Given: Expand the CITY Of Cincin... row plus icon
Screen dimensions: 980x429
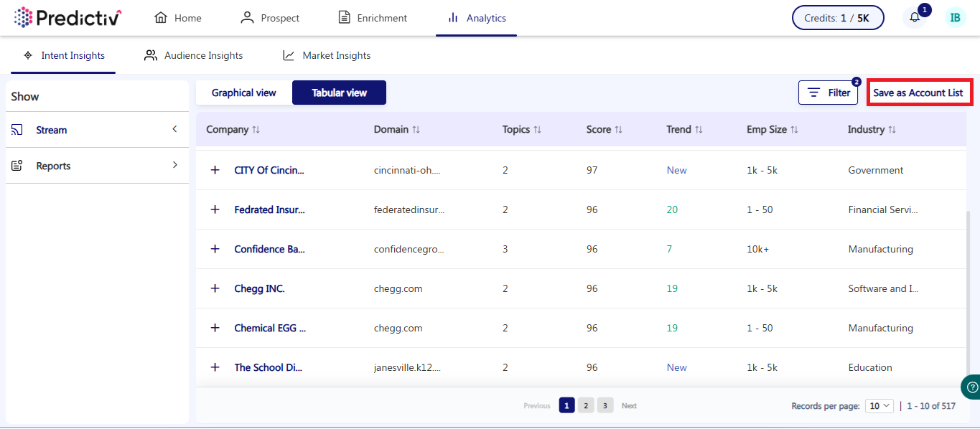Looking at the screenshot, I should [215, 170].
